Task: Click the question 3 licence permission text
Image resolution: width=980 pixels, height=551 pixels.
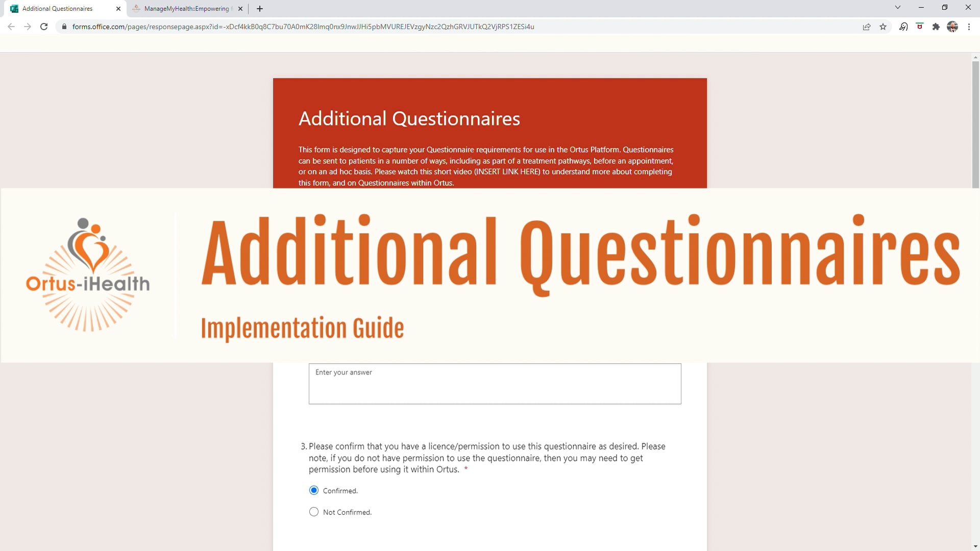Action: [487, 458]
